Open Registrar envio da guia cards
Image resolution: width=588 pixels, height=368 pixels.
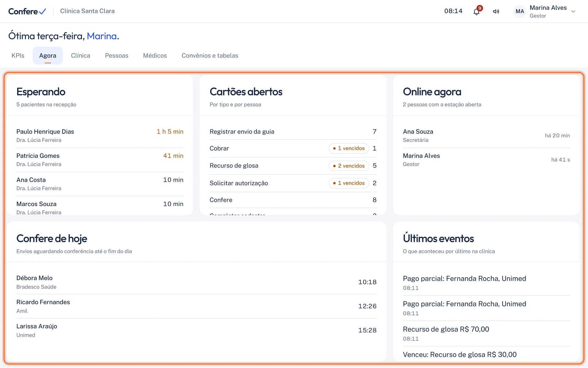pos(293,132)
